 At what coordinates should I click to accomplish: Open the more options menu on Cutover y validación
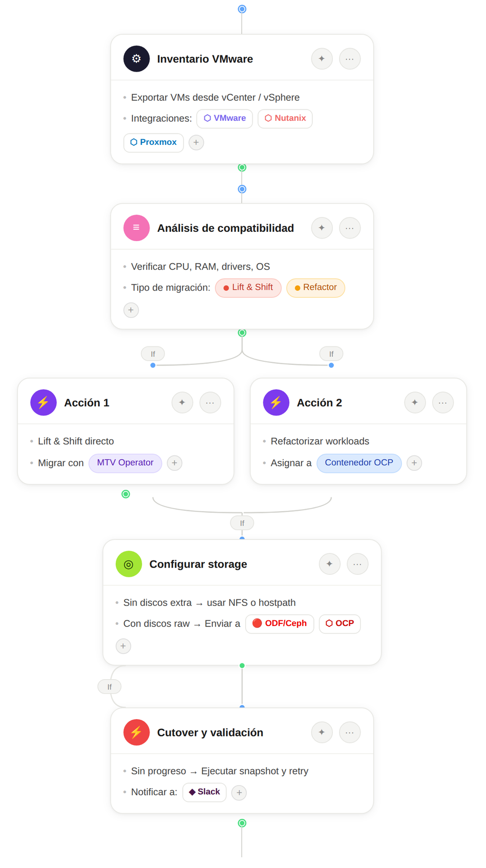pyautogui.click(x=350, y=732)
